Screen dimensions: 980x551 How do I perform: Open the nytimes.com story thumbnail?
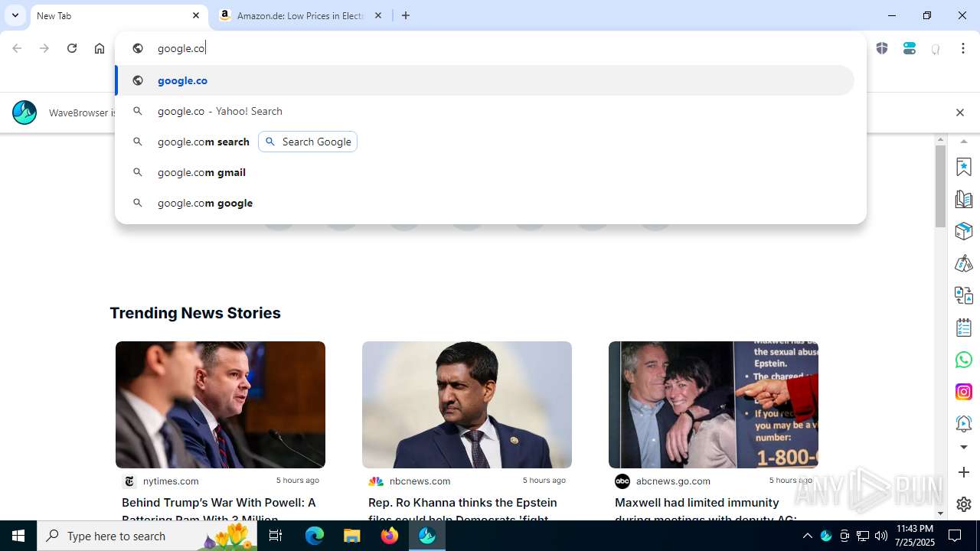pyautogui.click(x=220, y=405)
